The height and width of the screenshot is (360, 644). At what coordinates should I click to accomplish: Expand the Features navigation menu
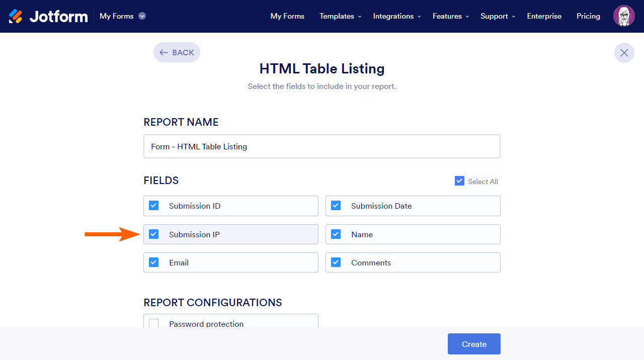click(x=450, y=16)
